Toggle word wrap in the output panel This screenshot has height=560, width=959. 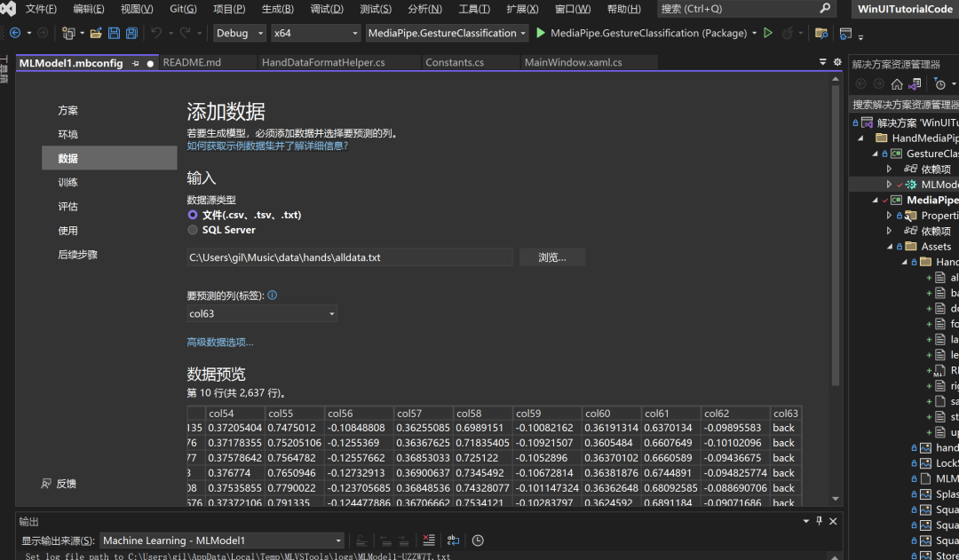(453, 540)
